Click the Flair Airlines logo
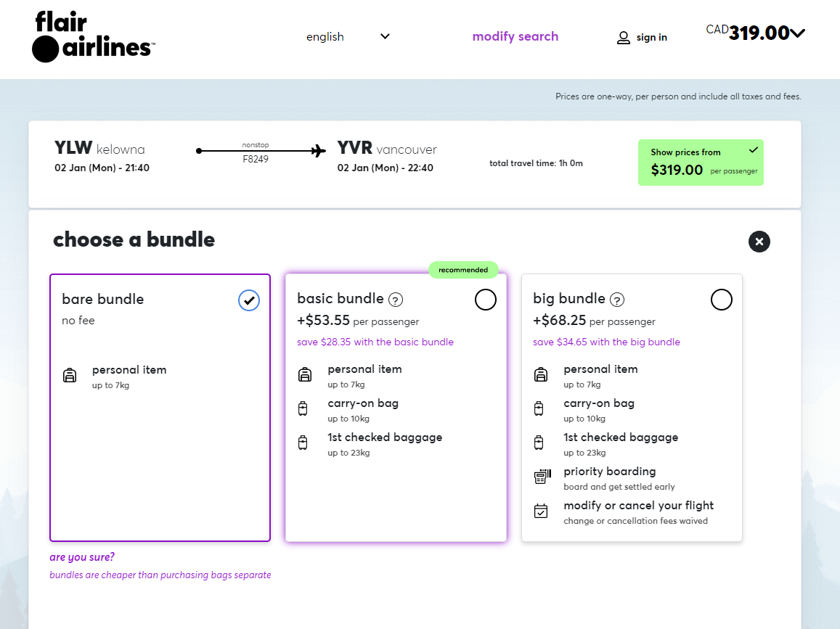The image size is (840, 629). click(93, 37)
